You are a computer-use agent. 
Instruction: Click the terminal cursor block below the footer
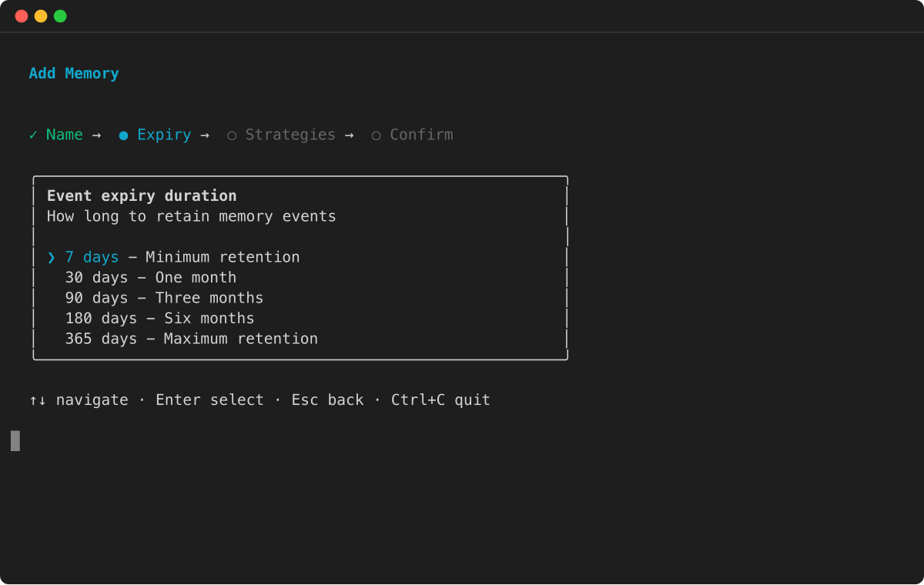[x=14, y=440]
